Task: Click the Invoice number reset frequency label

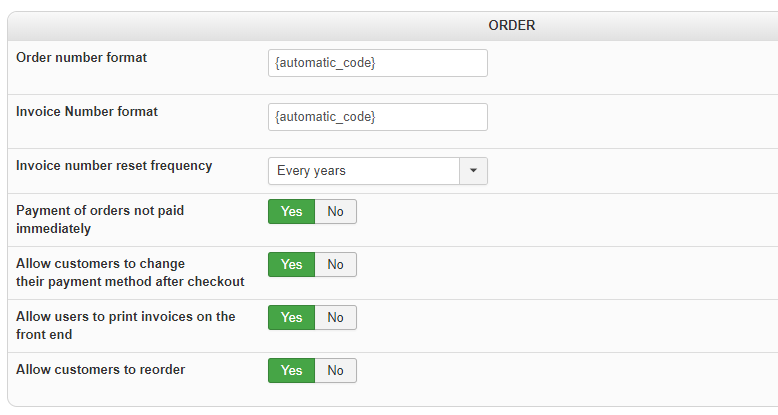Action: (x=114, y=166)
